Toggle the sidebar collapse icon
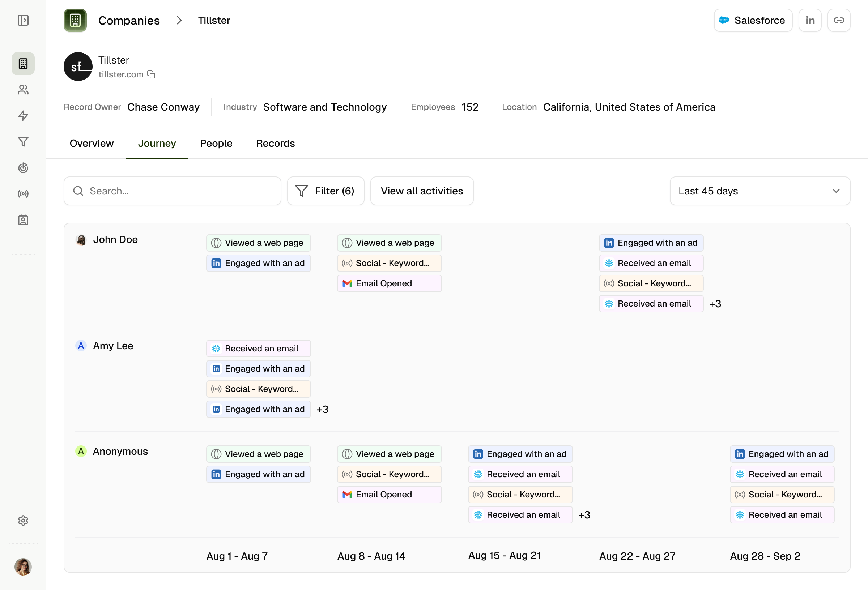Screen dimensions: 868x590 (23, 20)
